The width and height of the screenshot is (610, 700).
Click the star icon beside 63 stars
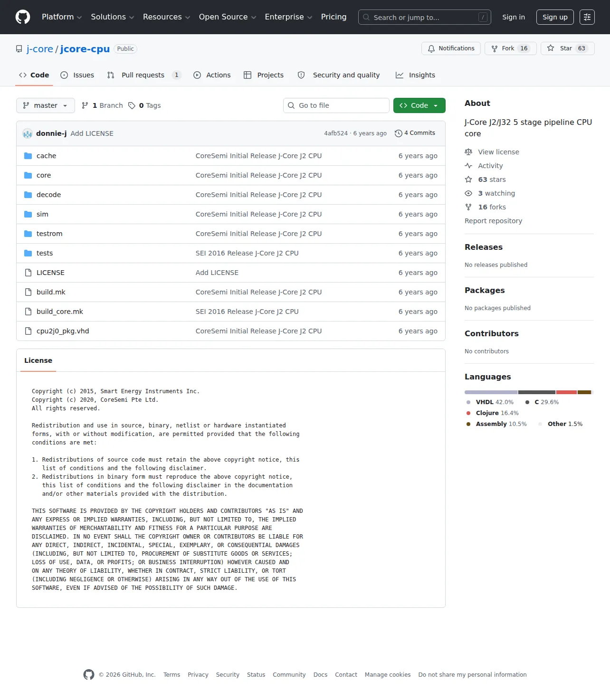468,180
